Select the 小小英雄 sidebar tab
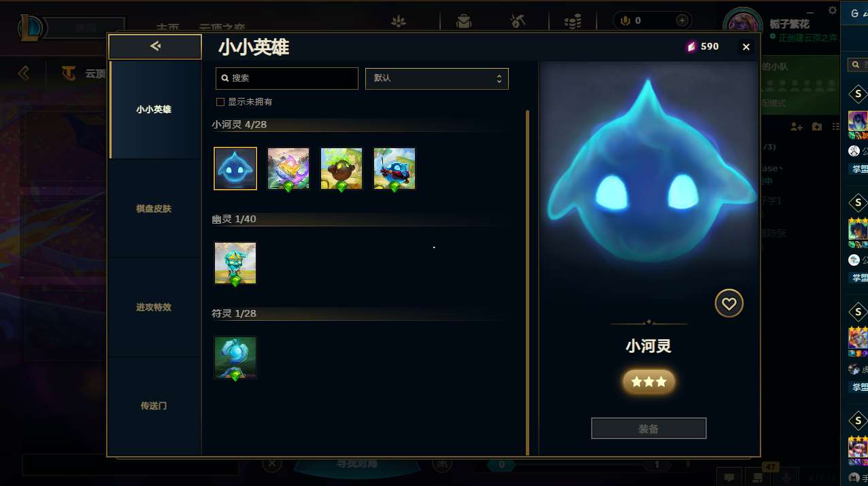Viewport: 868px width, 486px height. pos(154,109)
